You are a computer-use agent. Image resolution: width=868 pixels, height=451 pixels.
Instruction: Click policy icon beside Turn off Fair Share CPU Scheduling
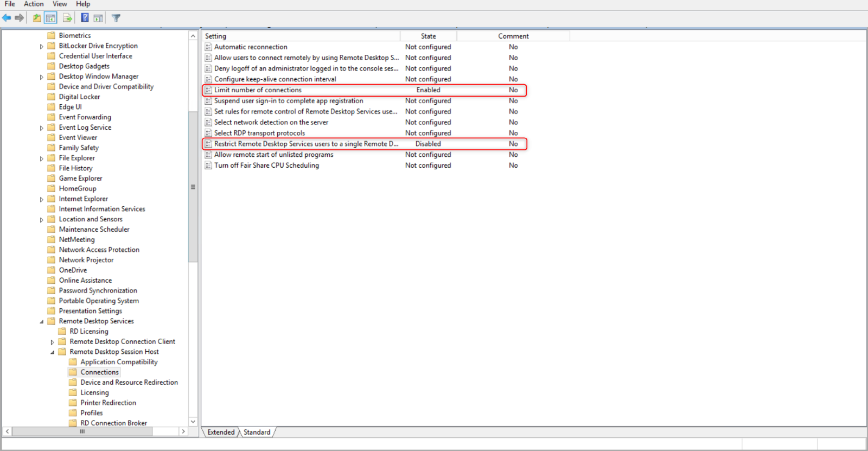pyautogui.click(x=208, y=166)
